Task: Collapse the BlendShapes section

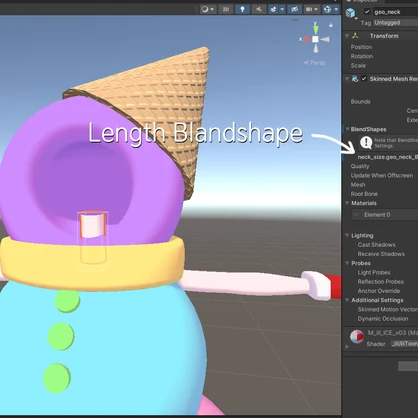Action: tap(347, 129)
